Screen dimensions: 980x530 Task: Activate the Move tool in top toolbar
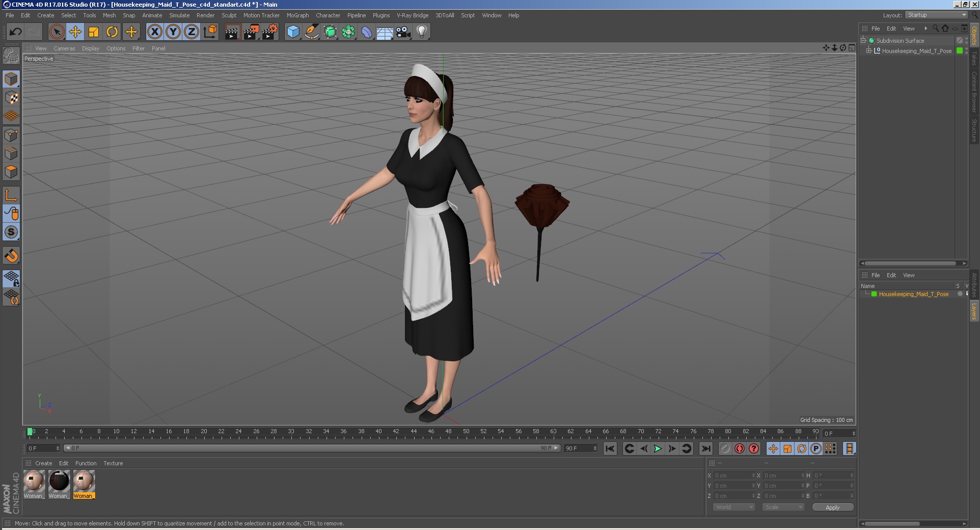point(75,32)
